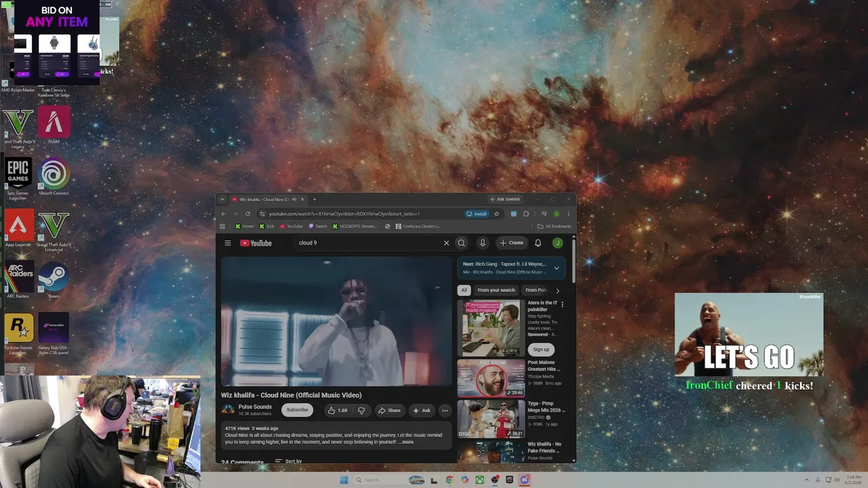Open the Pulse Sounds channel avatar
Screen dimensions: 868x488
tap(228, 410)
